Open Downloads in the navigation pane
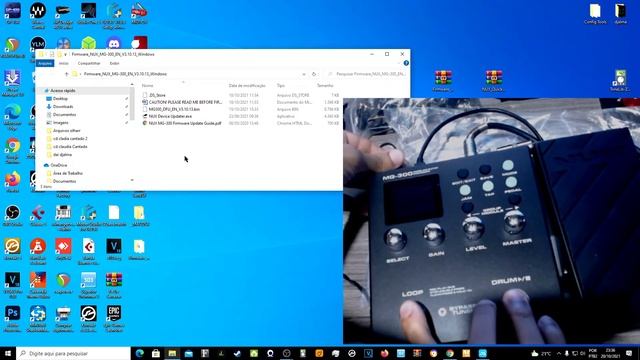 point(63,107)
